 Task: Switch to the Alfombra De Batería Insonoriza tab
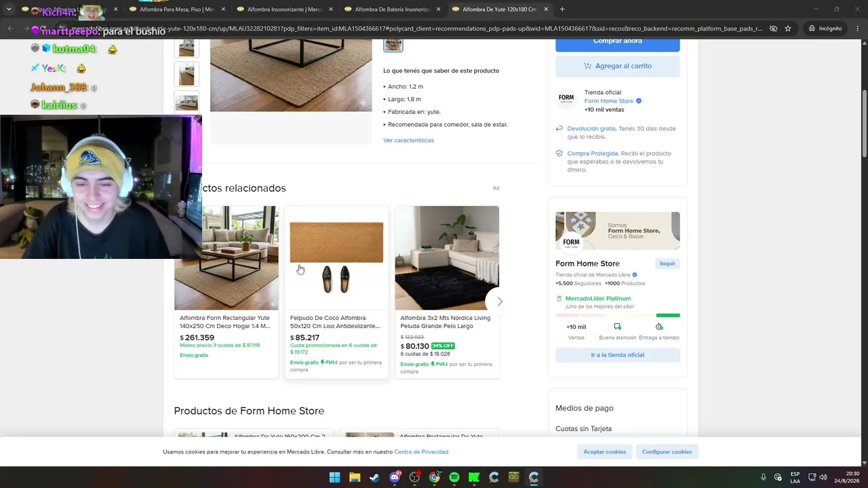[392, 9]
